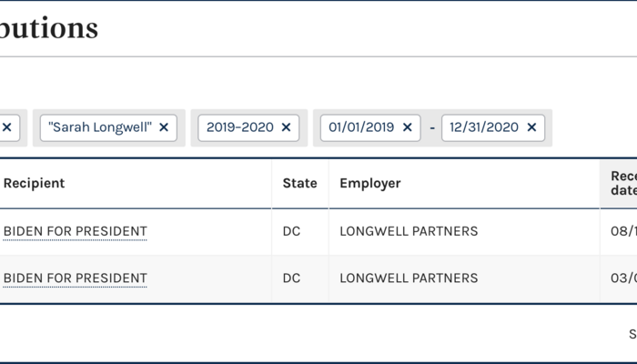The width and height of the screenshot is (637, 364).
Task: Open second row's BIDEN FOR PRESIDENT link
Action: coord(75,278)
